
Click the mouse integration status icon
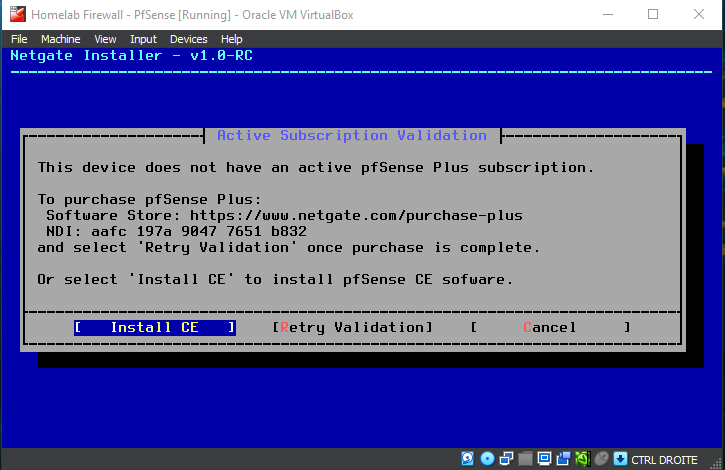(x=602, y=459)
